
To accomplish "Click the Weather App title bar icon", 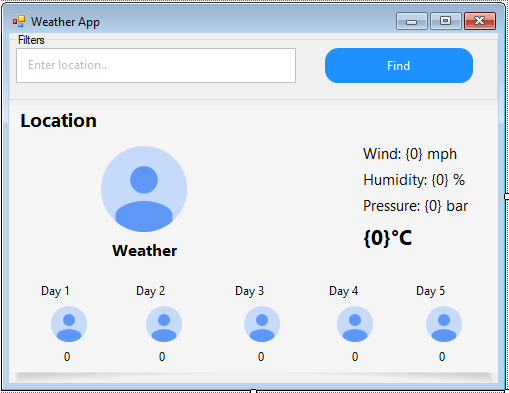I will pos(19,21).
